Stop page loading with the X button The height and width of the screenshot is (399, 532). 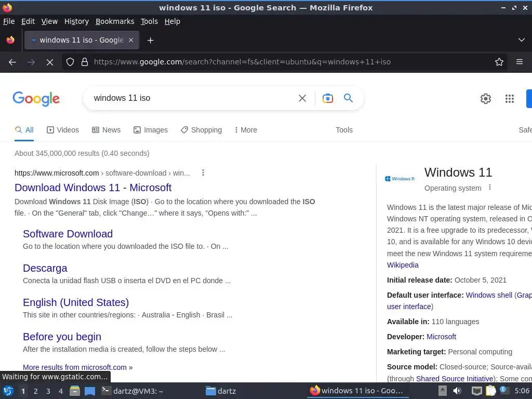[50, 62]
